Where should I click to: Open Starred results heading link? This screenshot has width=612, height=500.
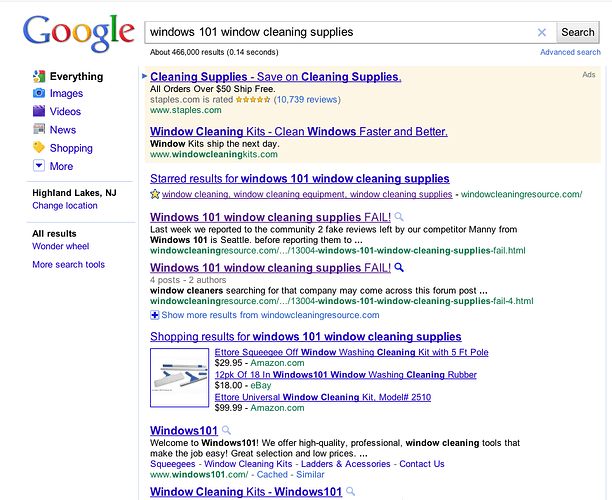pyautogui.click(x=300, y=179)
